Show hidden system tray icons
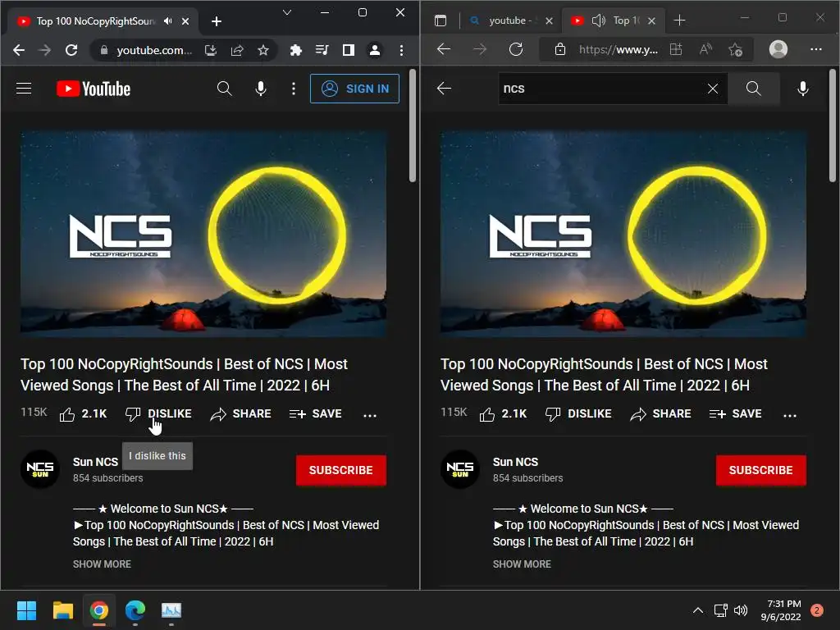 tap(698, 610)
